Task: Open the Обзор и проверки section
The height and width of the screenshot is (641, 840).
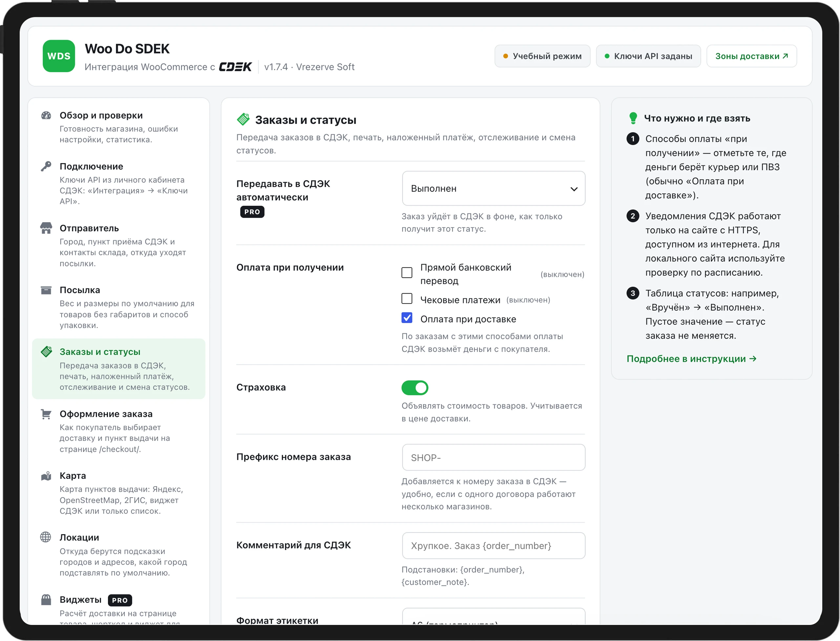Action: [x=119, y=127]
